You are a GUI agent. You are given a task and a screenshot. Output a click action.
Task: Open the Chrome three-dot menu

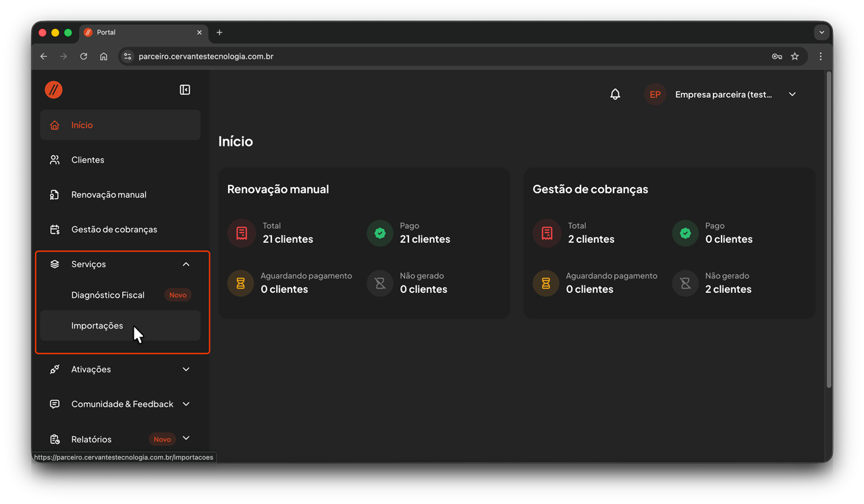pos(820,57)
